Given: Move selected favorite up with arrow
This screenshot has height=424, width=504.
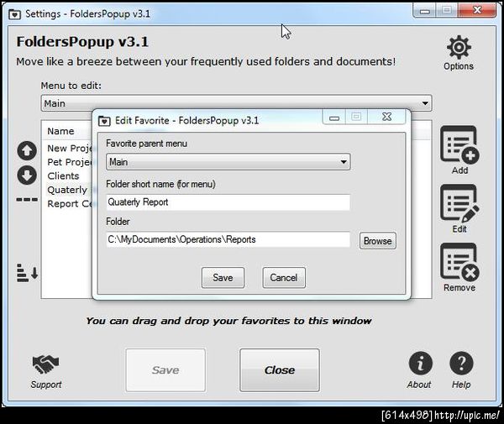Looking at the screenshot, I should [x=27, y=150].
